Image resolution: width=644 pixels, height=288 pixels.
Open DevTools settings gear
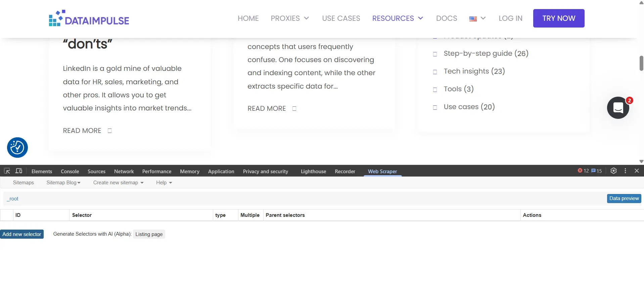pos(613,171)
